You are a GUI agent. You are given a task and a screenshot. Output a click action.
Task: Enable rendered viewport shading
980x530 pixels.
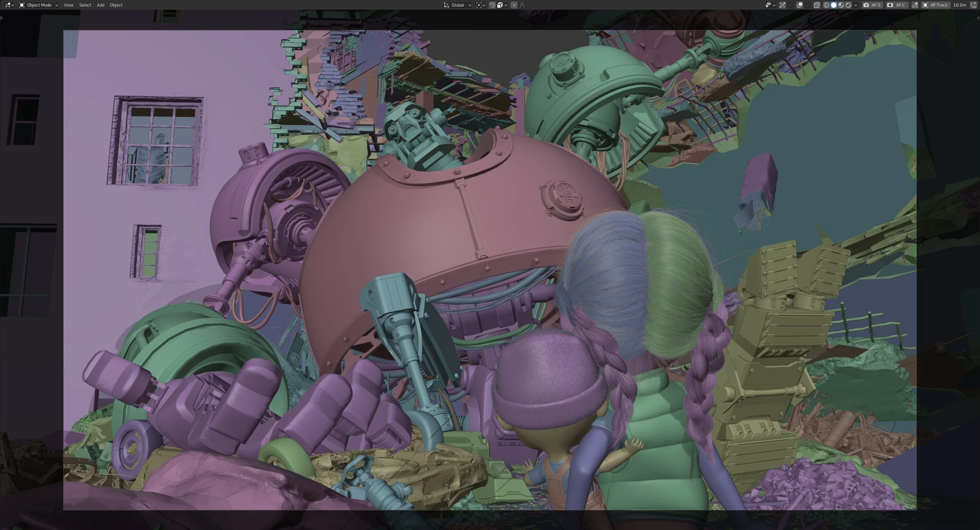(848, 5)
